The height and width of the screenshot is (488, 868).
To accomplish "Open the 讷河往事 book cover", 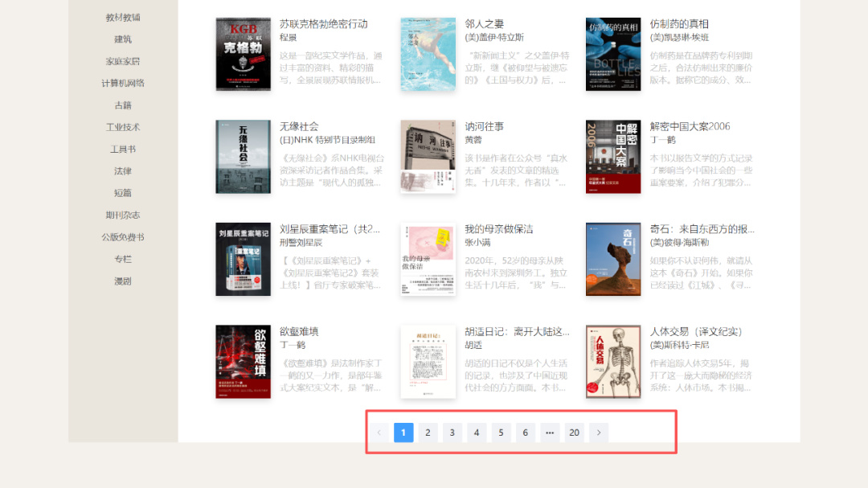I will click(x=428, y=157).
